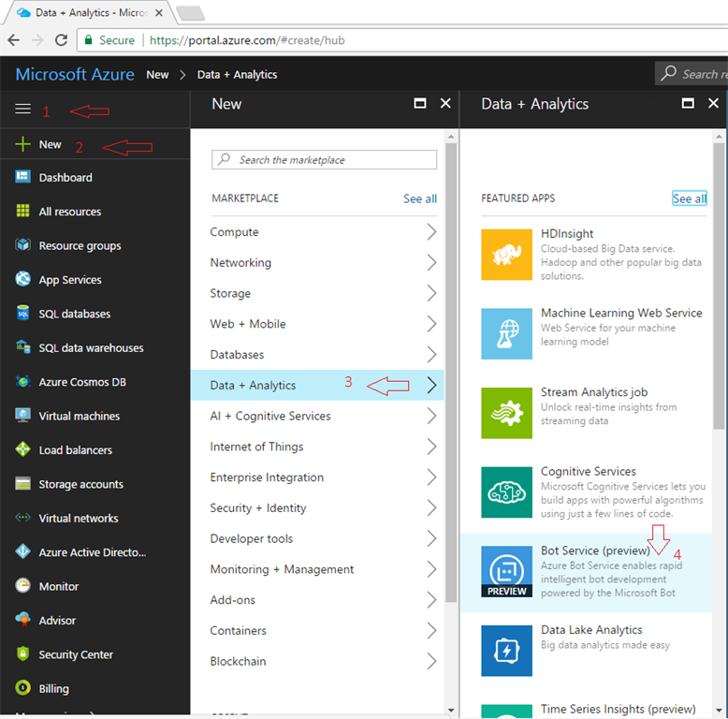This screenshot has width=728, height=719.
Task: Click the Microsoft Azure logo text
Action: pyautogui.click(x=75, y=74)
